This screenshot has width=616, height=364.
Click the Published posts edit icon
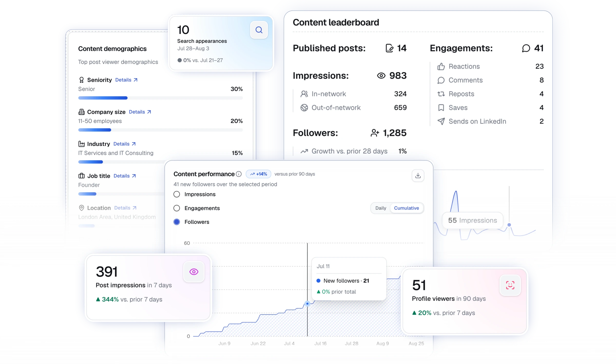[x=389, y=48]
